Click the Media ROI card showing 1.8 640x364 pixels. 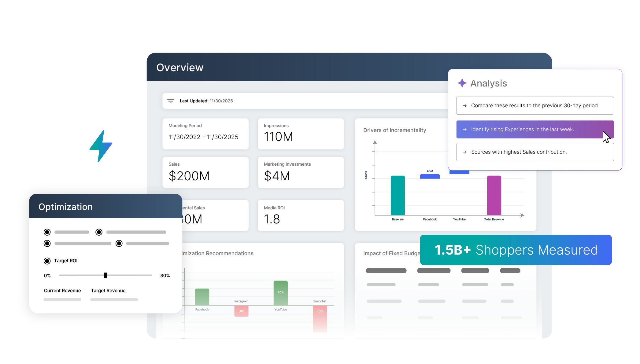301,215
